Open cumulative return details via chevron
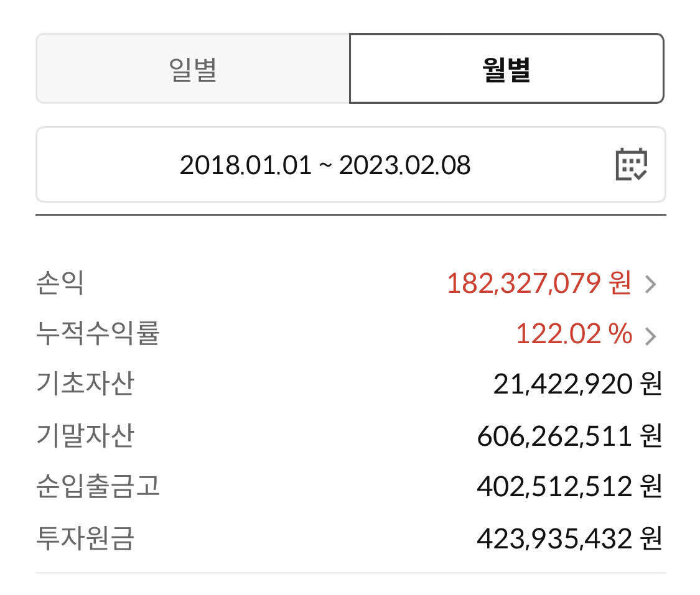 pyautogui.click(x=651, y=336)
